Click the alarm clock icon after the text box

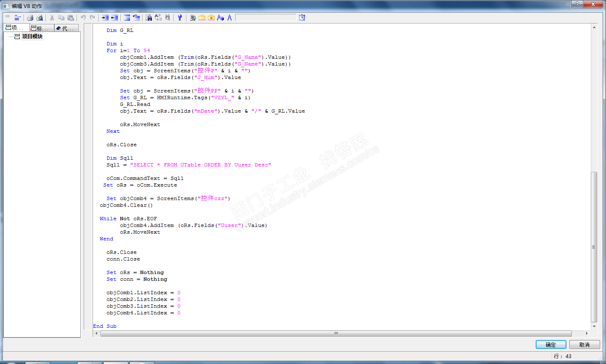(302, 18)
